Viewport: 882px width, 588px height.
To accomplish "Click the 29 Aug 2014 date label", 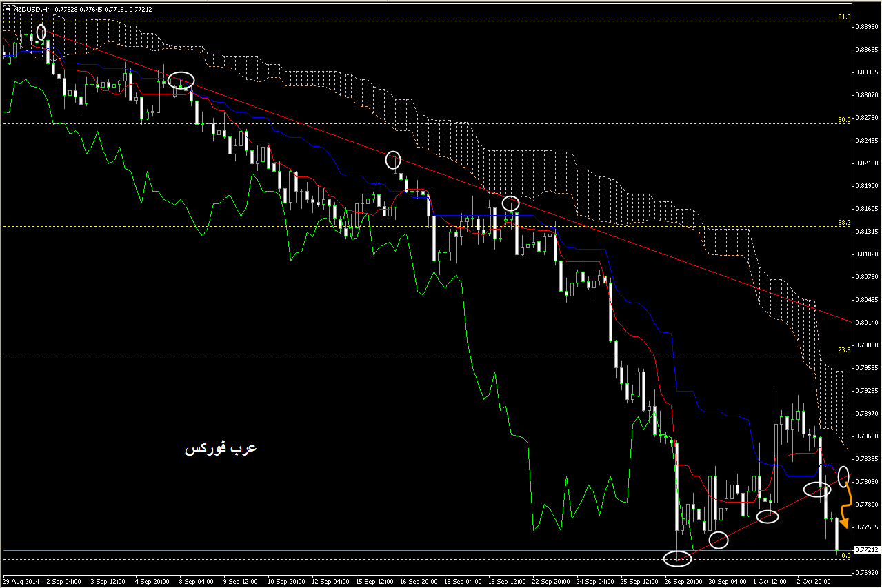I will (21, 582).
